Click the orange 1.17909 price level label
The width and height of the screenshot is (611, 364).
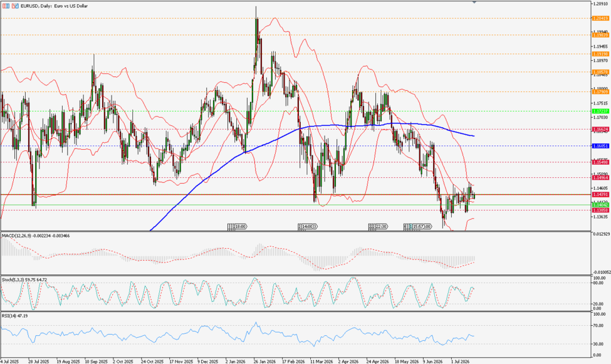(x=600, y=92)
